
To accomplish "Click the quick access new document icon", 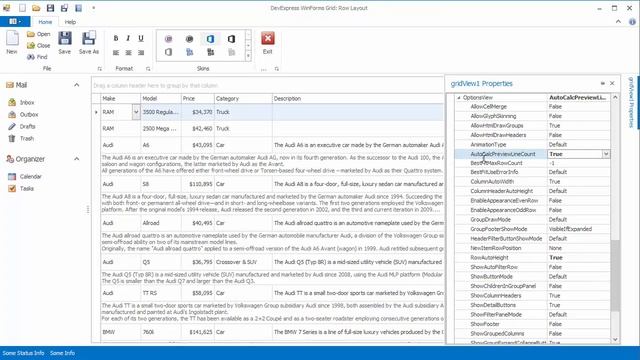I will (22, 8).
